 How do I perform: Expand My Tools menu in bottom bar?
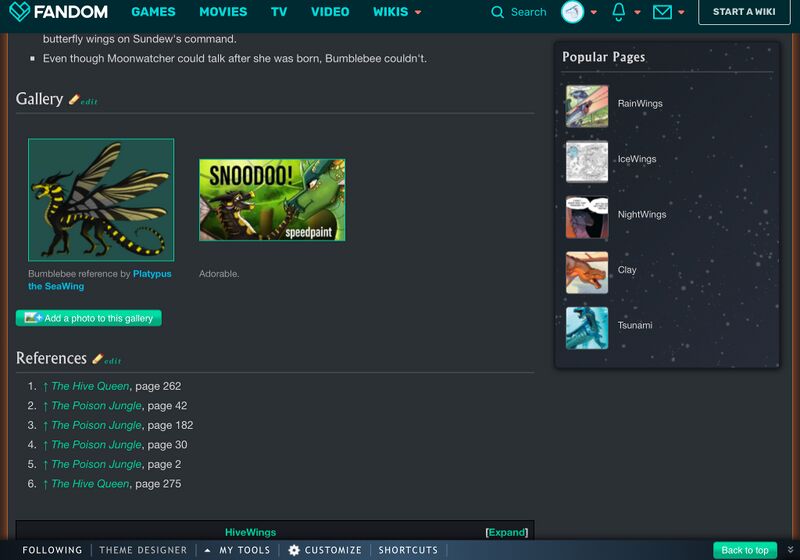coord(238,550)
